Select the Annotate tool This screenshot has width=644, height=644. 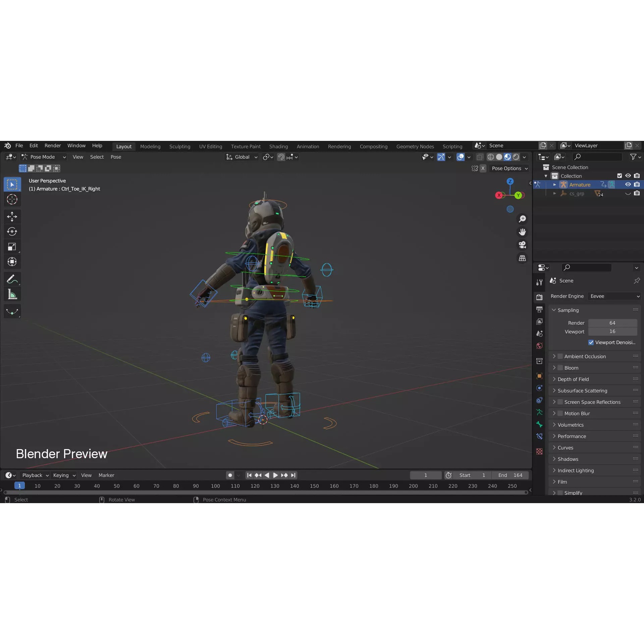(x=12, y=279)
